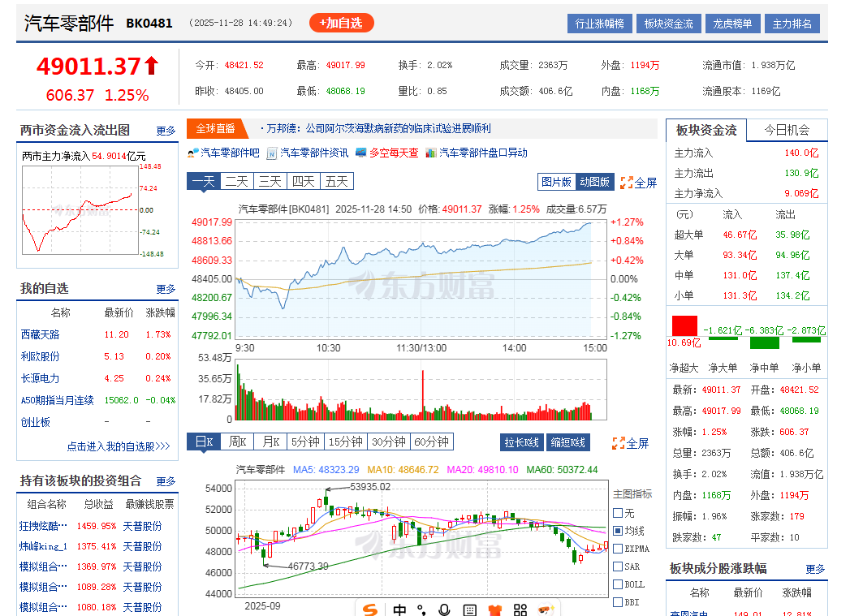Screen dimensions: 850x616
Task: Open Sogou skin shirt icon
Action: 495,610
